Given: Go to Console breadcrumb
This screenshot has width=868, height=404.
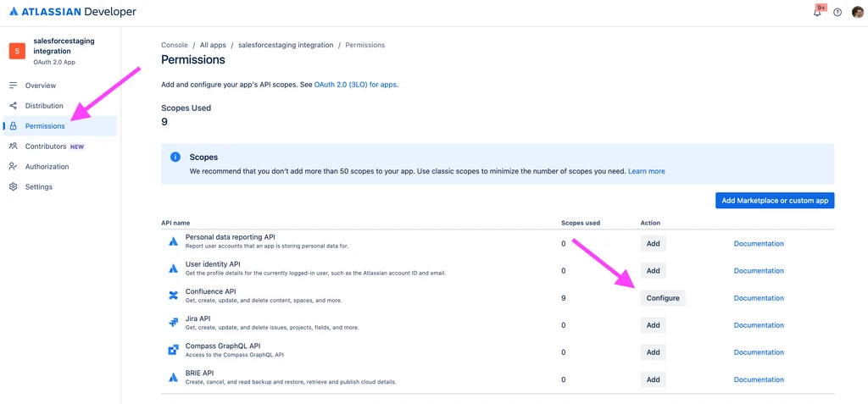Looking at the screenshot, I should 175,45.
